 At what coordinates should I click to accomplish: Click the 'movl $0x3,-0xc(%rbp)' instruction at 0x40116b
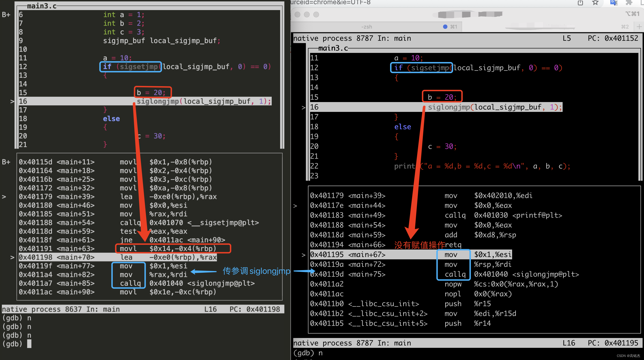pos(166,179)
